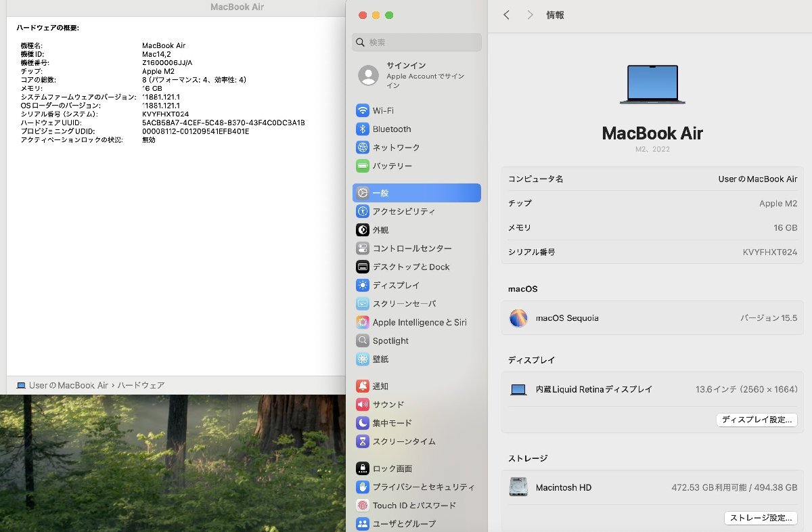The width and height of the screenshot is (812, 532).
Task: Open the バッテリー battery icon
Action: [x=363, y=166]
